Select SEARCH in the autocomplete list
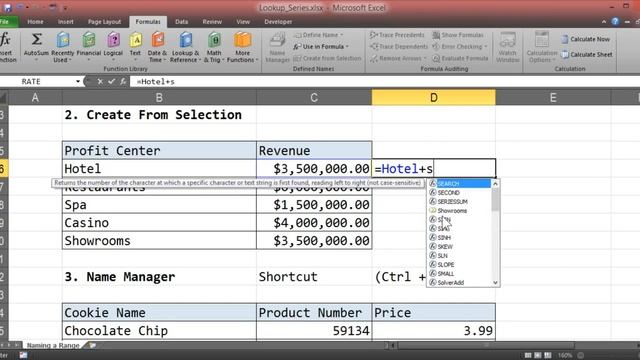The image size is (640, 360). pyautogui.click(x=459, y=184)
